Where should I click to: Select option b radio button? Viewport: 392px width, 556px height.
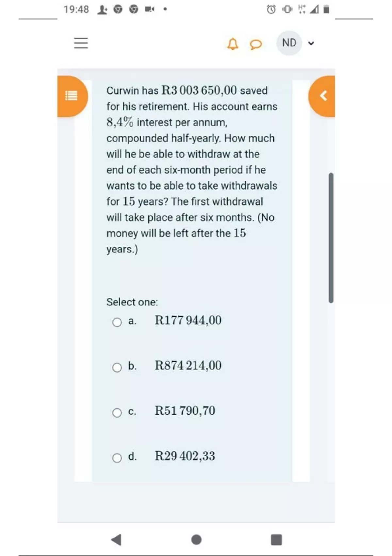coord(117,367)
